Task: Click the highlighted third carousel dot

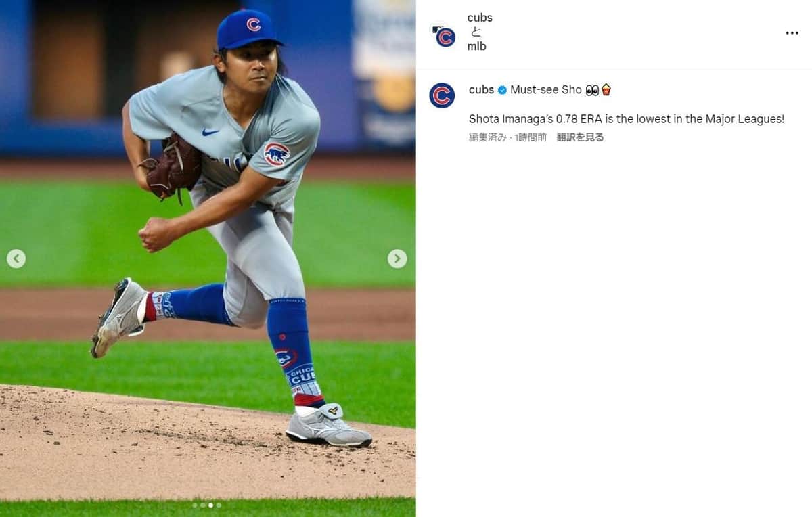Action: (210, 505)
